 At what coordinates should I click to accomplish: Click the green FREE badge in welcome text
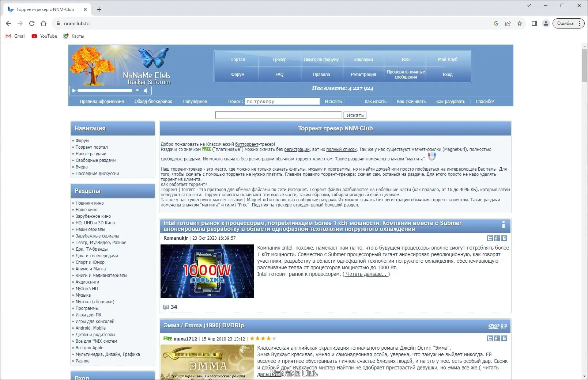pyautogui.click(x=207, y=149)
